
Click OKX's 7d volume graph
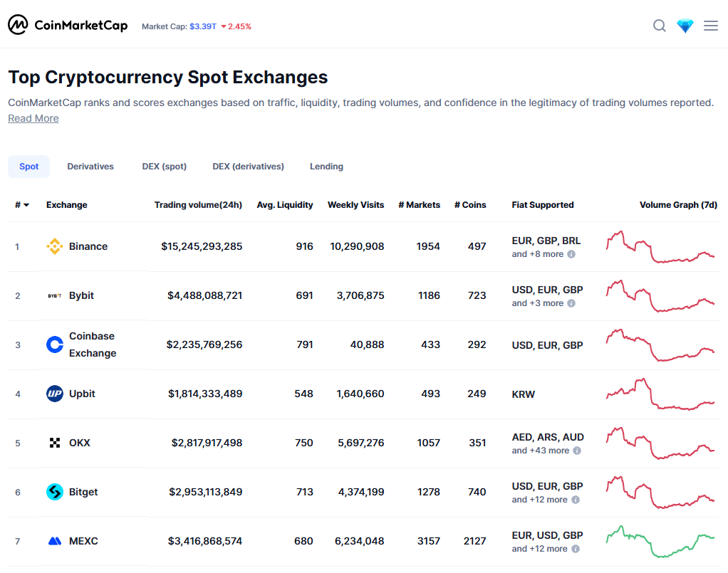[660, 443]
